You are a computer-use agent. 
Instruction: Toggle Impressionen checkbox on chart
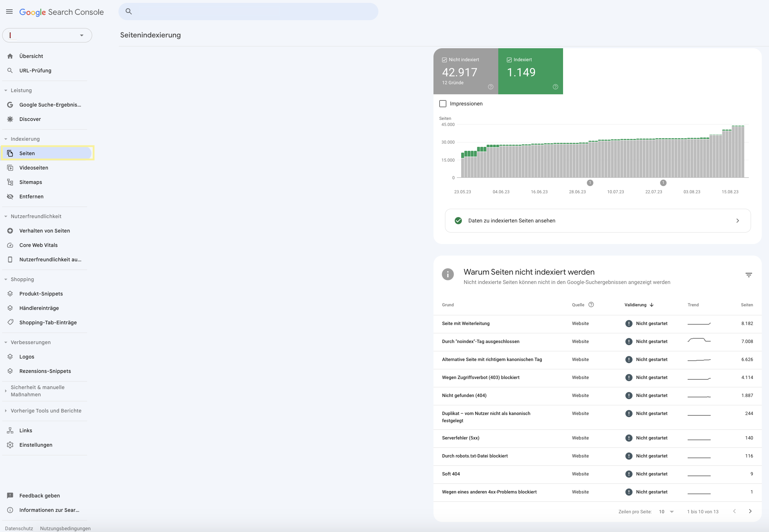click(442, 103)
